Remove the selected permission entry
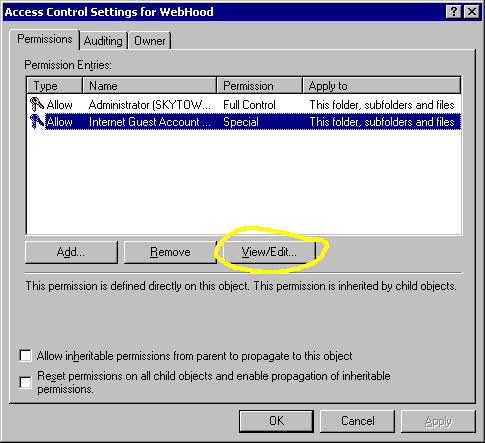 coord(170,252)
